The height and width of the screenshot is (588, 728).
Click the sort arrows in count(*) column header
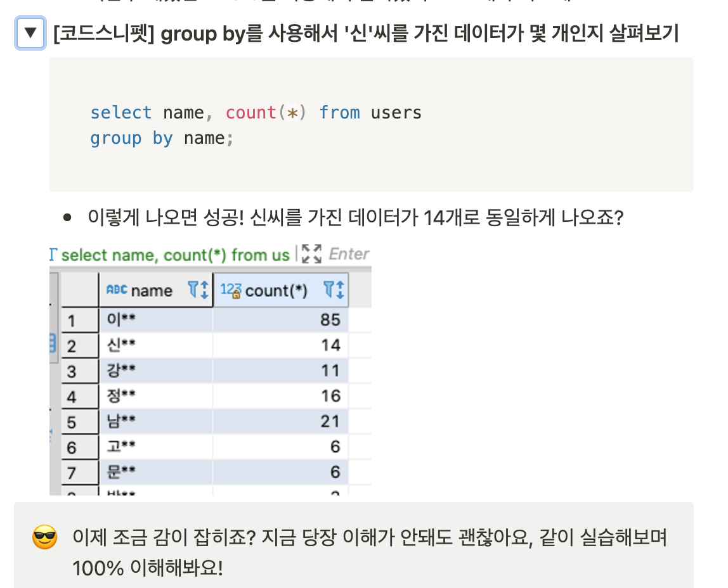point(340,290)
